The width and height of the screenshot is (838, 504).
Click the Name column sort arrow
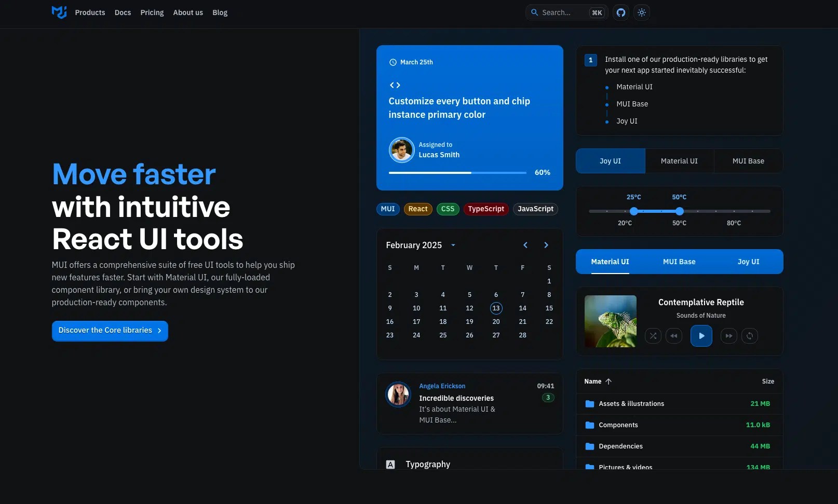coord(609,382)
